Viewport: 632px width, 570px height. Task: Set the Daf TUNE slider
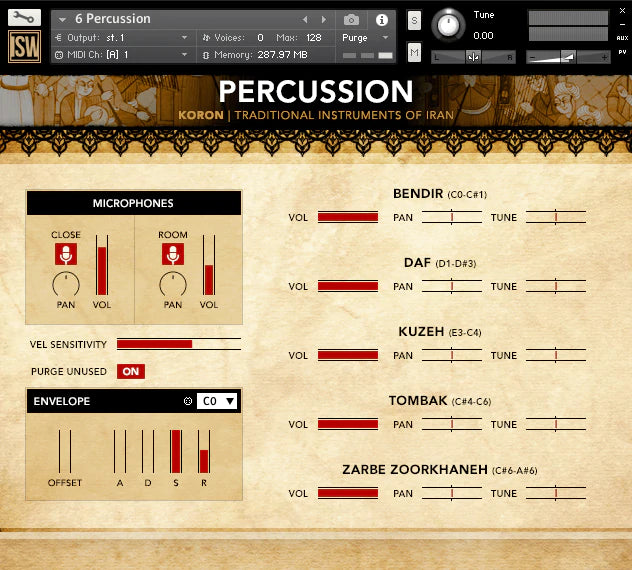[x=556, y=286]
